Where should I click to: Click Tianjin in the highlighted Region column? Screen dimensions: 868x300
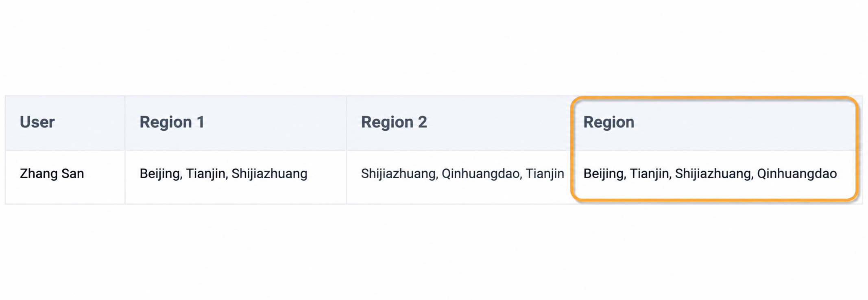click(x=650, y=174)
